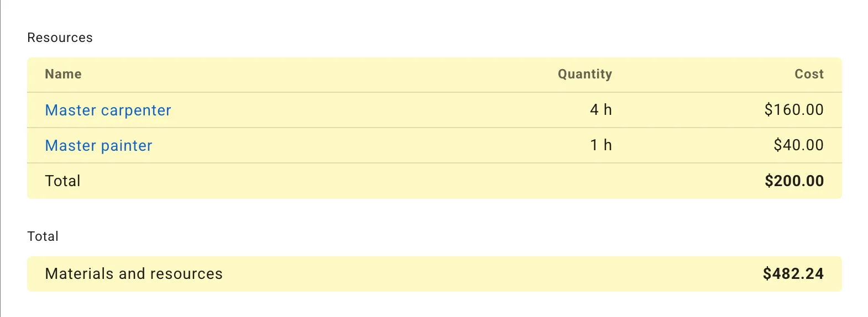Image resolution: width=868 pixels, height=317 pixels.
Task: Click the Name column header
Action: tap(63, 75)
